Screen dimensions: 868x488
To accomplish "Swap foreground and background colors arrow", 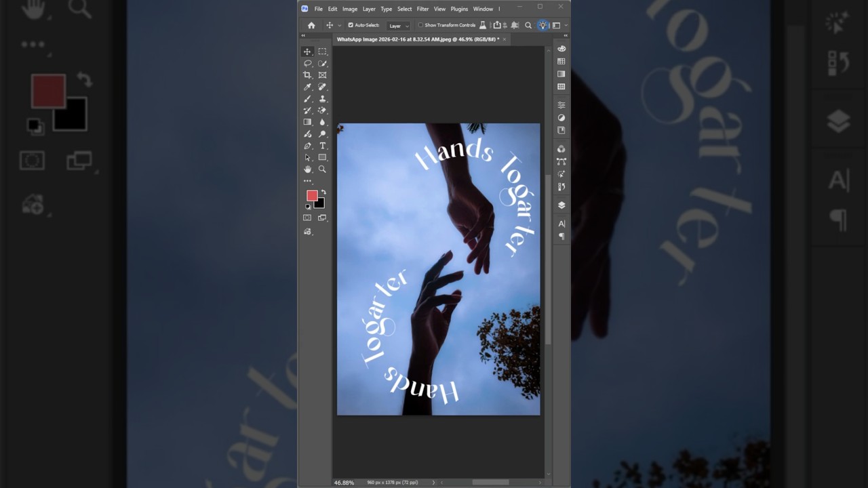I will pyautogui.click(x=323, y=192).
